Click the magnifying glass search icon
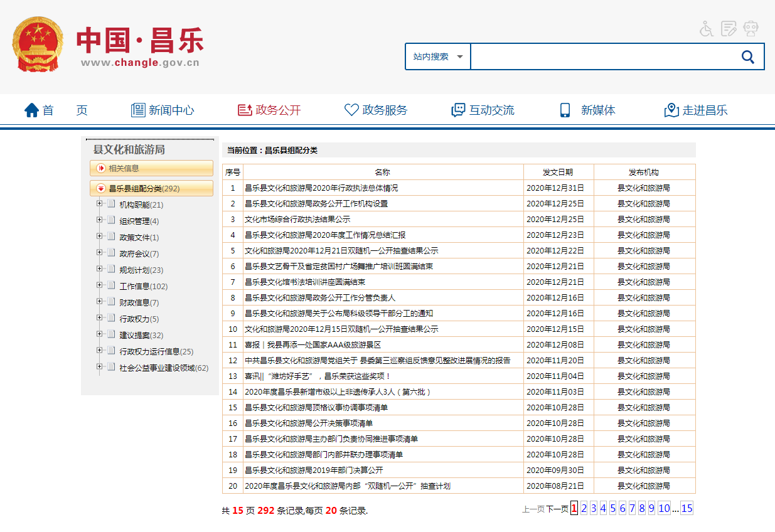775x532 pixels. [x=747, y=56]
